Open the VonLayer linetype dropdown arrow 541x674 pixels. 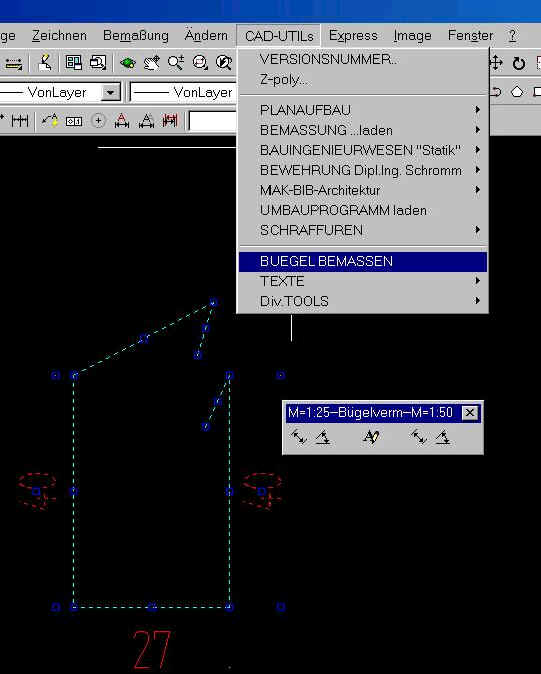[x=110, y=92]
